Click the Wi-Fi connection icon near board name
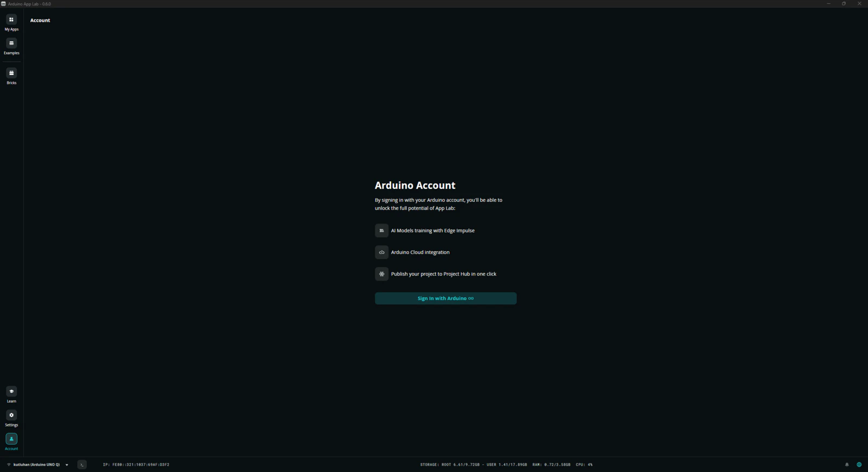868x472 pixels. point(9,464)
